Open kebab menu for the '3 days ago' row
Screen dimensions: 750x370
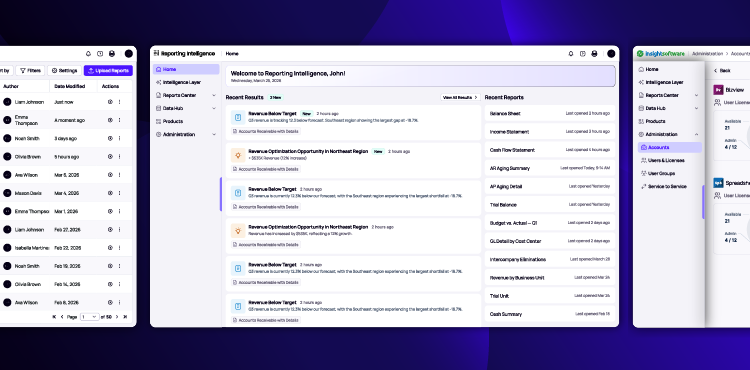click(120, 138)
